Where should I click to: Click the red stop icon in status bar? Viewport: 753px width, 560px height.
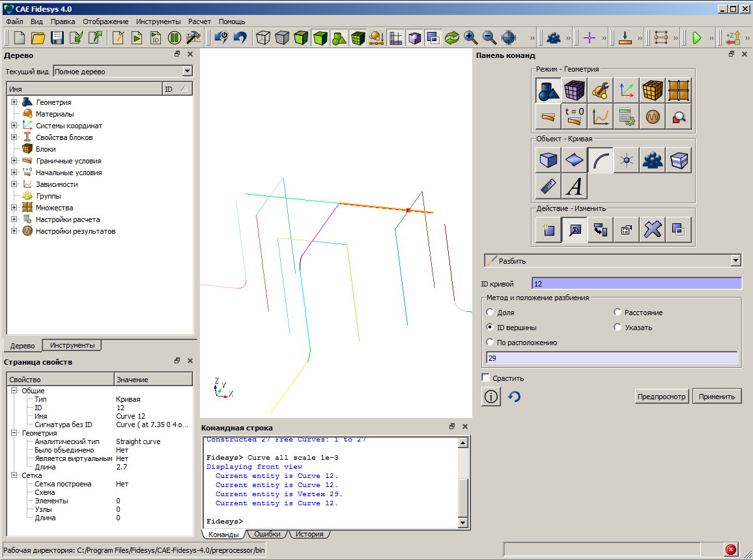point(730,550)
